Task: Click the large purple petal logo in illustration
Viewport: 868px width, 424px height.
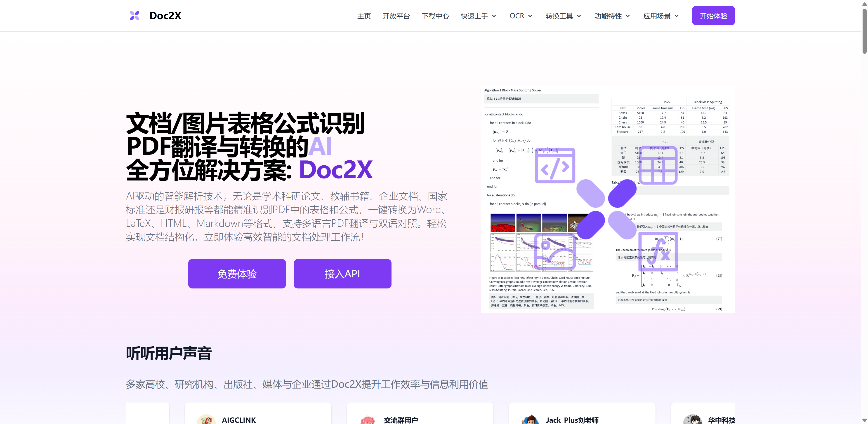Action: pyautogui.click(x=606, y=209)
